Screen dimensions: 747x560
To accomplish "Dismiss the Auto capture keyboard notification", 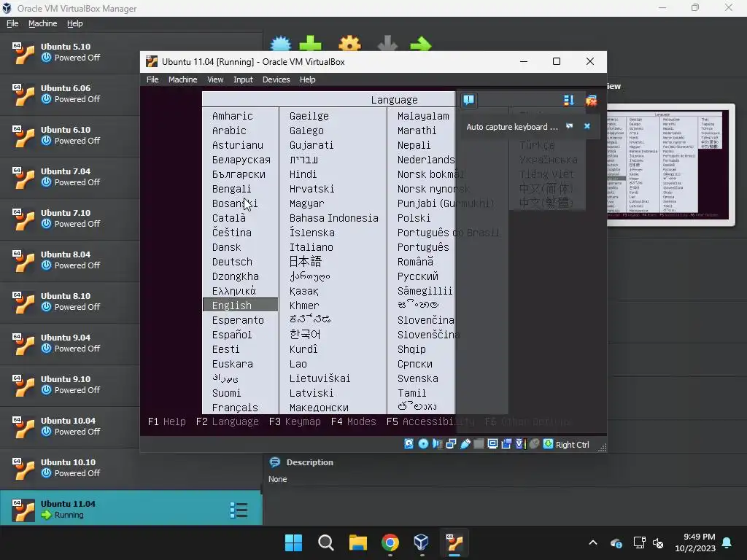I will (587, 126).
